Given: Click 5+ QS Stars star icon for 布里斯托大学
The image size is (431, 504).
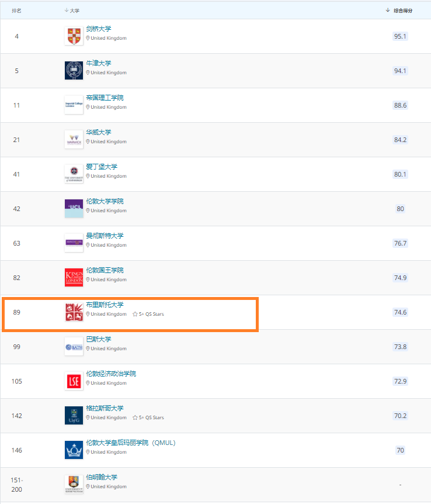Looking at the screenshot, I should click(x=135, y=314).
